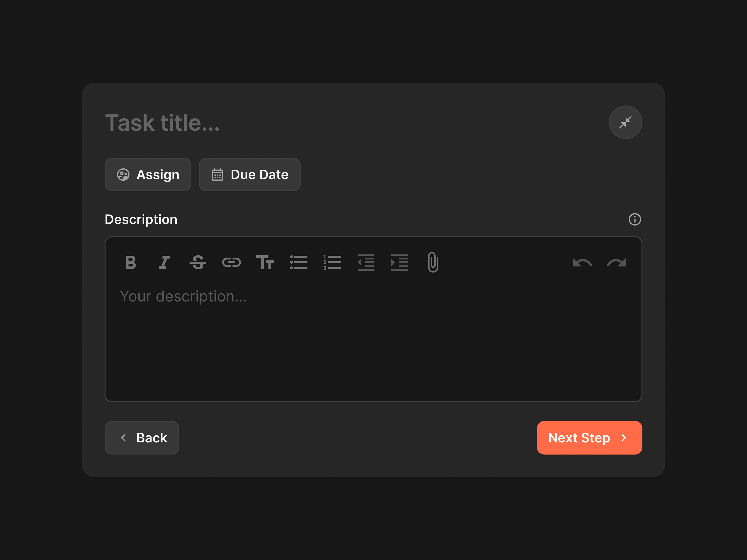Screen dimensions: 747x560
Task: Insert a link in the description
Action: click(x=231, y=262)
